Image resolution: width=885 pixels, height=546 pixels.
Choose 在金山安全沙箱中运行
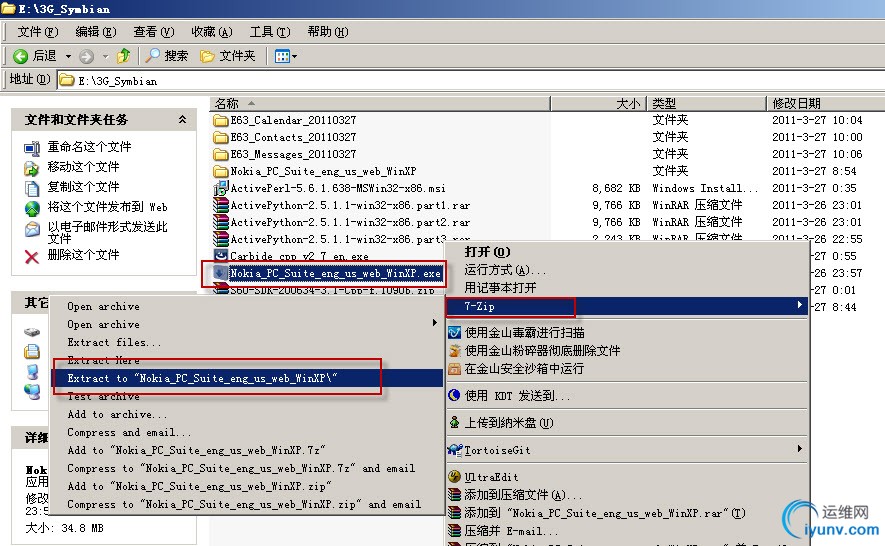(627, 369)
